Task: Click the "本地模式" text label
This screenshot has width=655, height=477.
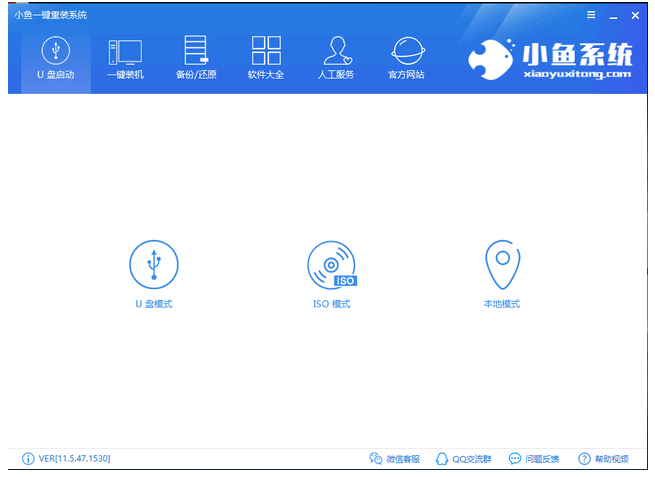Action: click(501, 304)
